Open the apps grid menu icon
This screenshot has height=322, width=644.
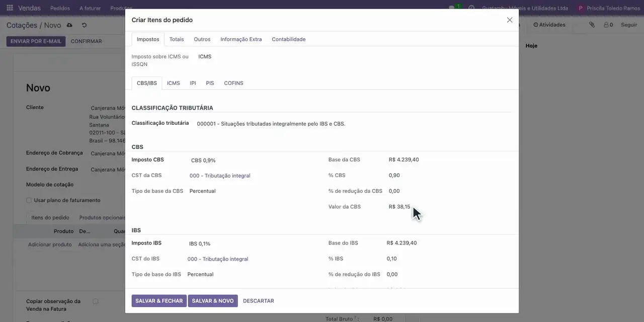[10, 8]
